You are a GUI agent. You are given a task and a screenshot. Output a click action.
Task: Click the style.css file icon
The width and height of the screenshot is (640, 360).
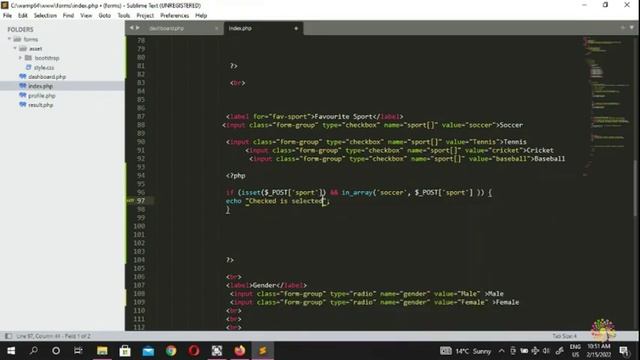point(29,67)
